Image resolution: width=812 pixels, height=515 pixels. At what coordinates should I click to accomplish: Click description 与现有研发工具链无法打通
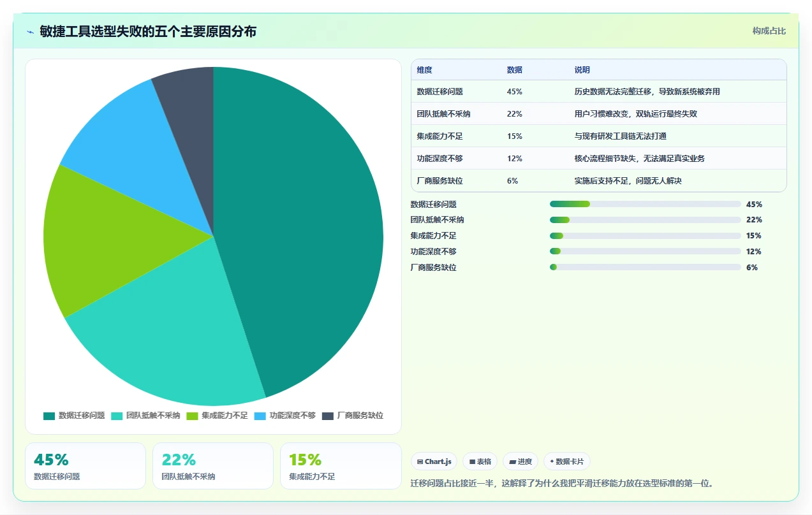(620, 136)
